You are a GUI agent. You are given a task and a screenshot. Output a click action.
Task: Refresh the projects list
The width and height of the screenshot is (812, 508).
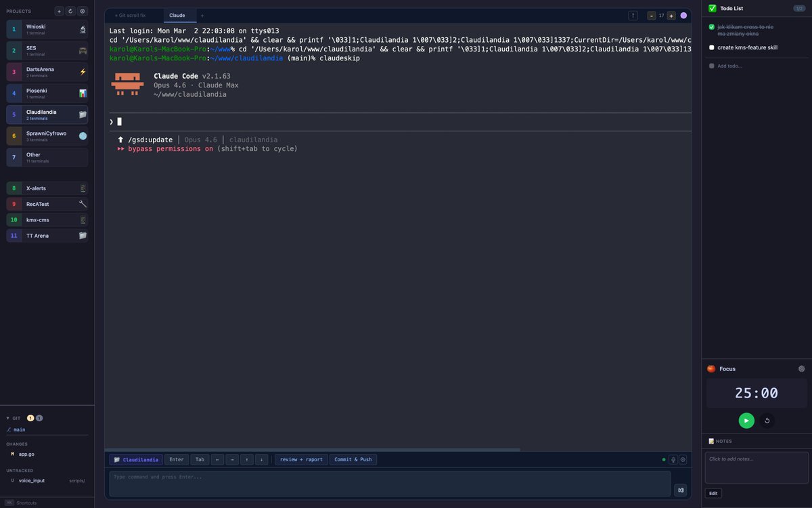click(70, 11)
